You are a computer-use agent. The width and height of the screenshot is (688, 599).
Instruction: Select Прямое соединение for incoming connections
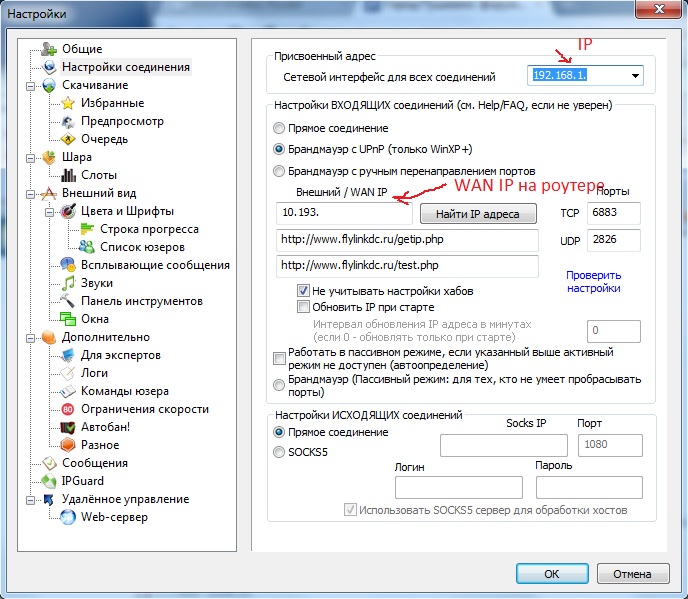(279, 129)
